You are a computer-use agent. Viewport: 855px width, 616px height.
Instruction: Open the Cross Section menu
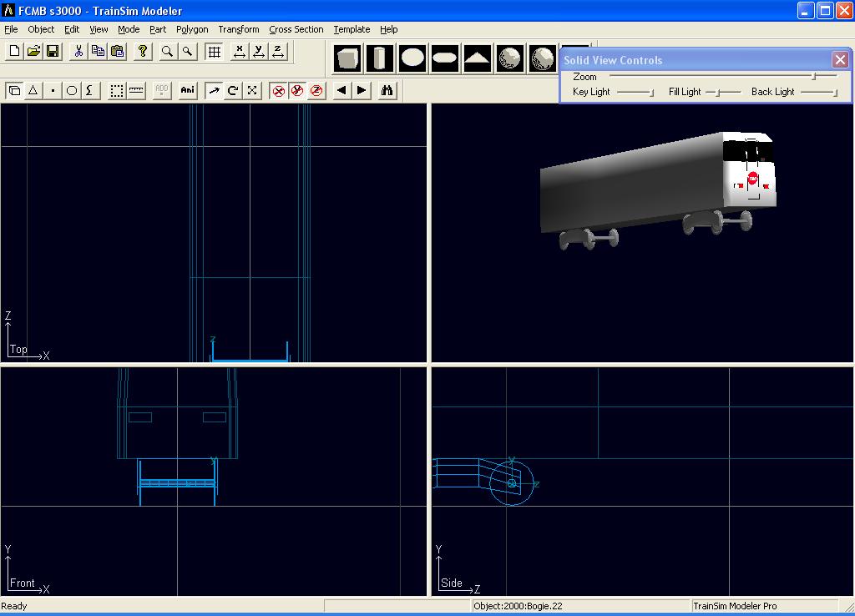click(x=296, y=29)
